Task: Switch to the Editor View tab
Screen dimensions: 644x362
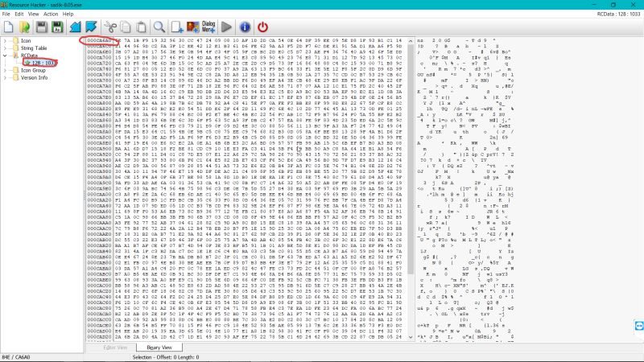Action: [115, 348]
